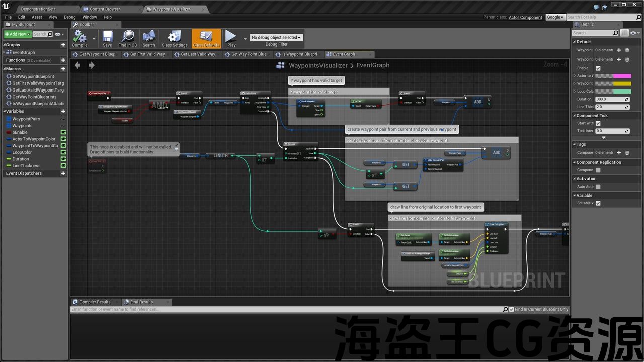Save the blueprint with the floppy icon

[107, 38]
